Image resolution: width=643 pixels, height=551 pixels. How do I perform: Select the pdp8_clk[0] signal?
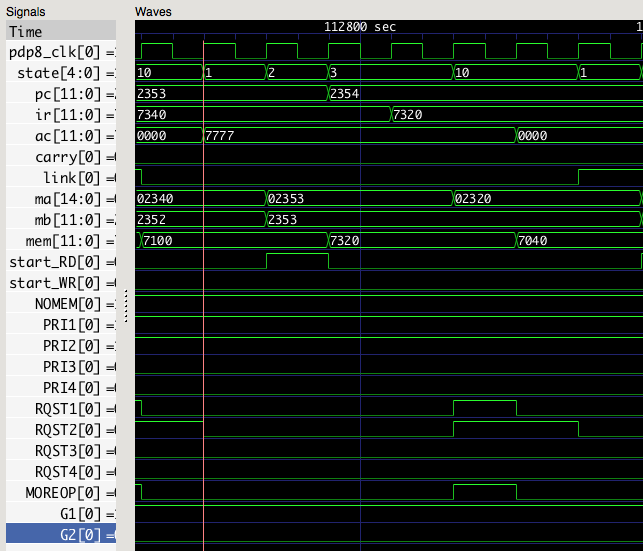tap(61, 52)
